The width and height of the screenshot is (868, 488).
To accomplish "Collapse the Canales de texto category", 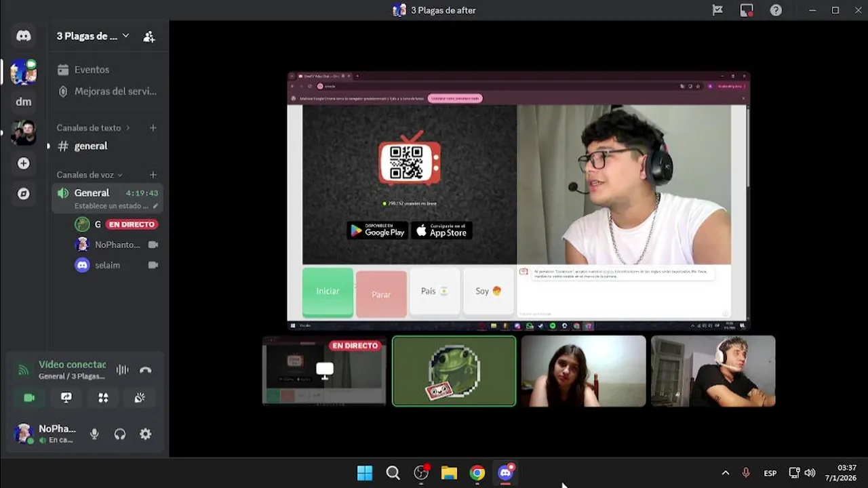I will pos(93,127).
